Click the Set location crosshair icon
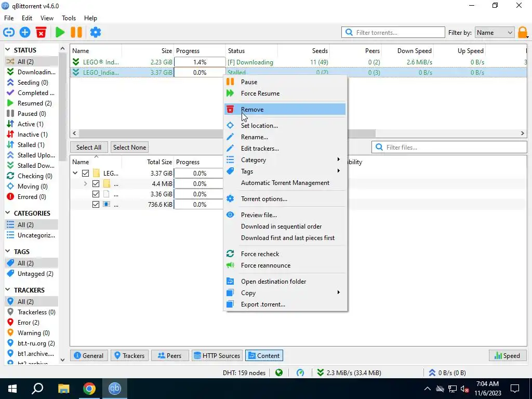 pyautogui.click(x=230, y=126)
